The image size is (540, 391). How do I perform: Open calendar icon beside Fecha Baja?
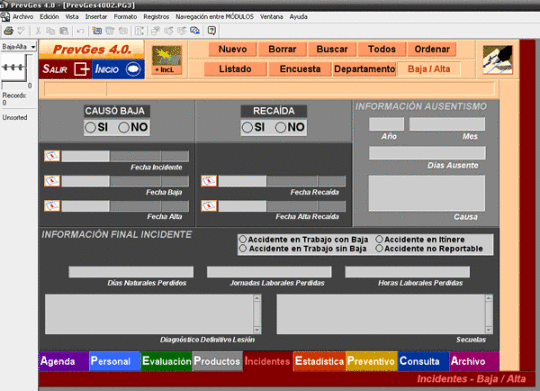(52, 181)
